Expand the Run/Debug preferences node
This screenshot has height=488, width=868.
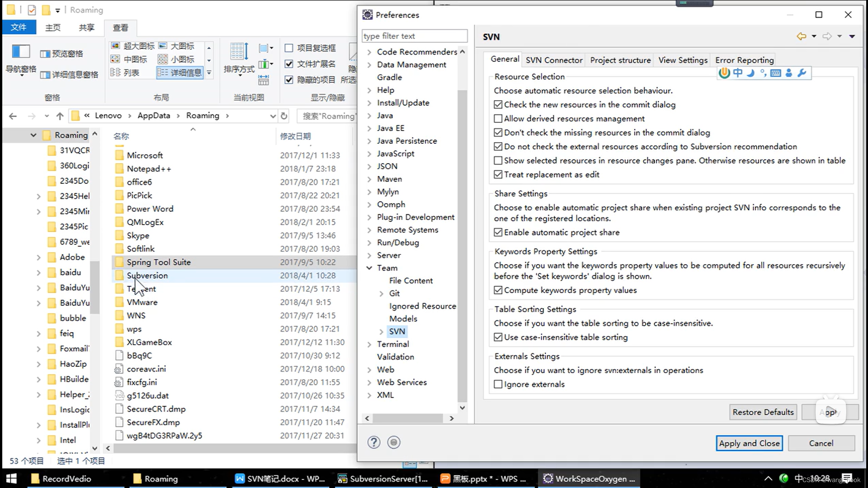[369, 243]
